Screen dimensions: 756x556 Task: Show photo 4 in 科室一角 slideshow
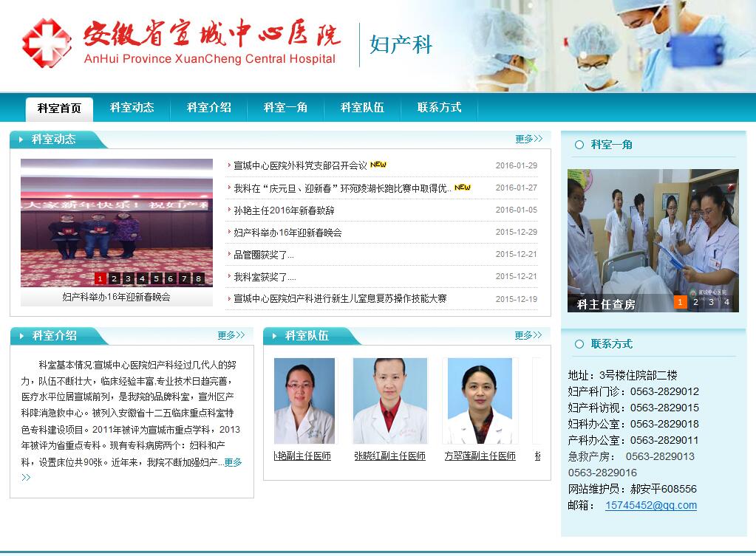[726, 302]
